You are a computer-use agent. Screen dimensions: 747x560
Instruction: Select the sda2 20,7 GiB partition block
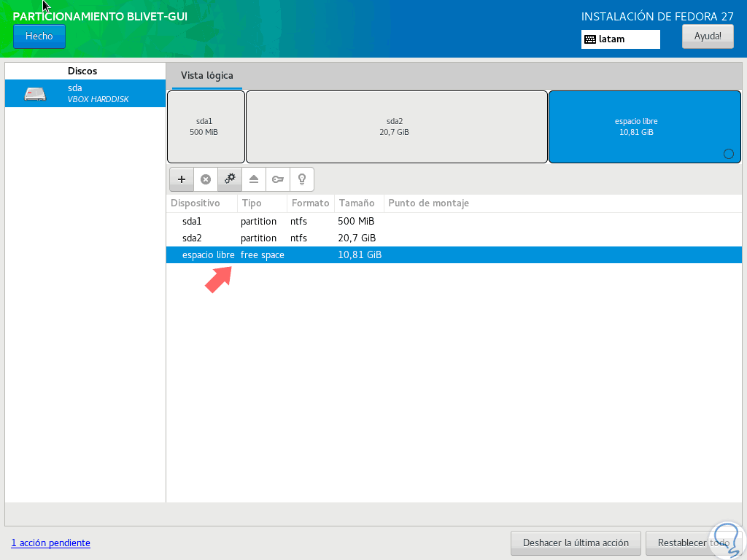[396, 127]
